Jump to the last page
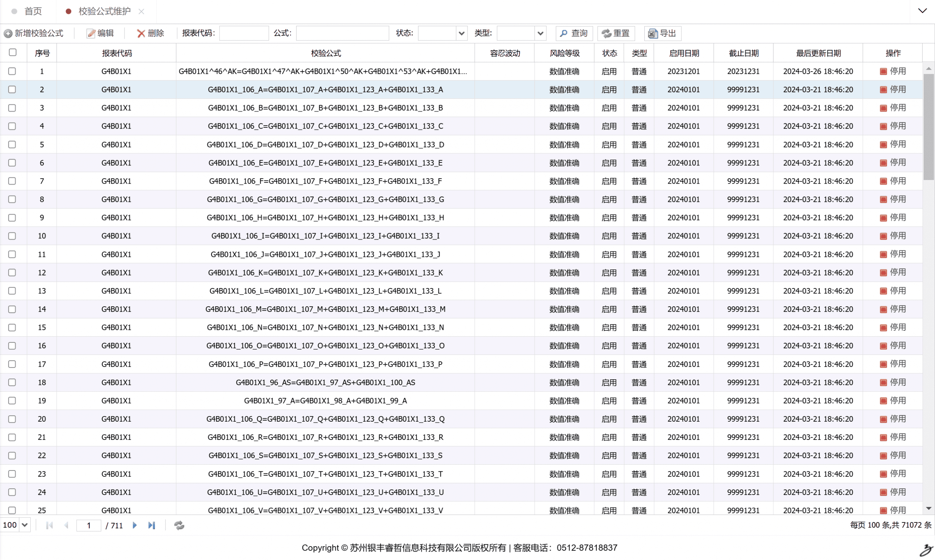The image size is (935, 560). tap(152, 525)
